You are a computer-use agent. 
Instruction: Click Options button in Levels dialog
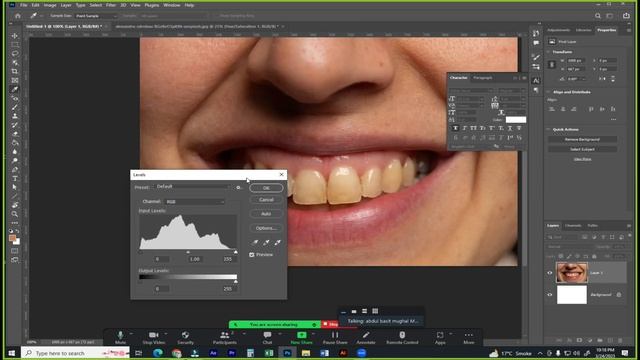tap(266, 228)
